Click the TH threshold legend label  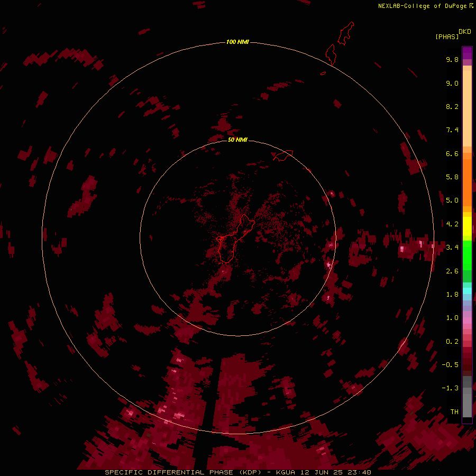point(454,412)
